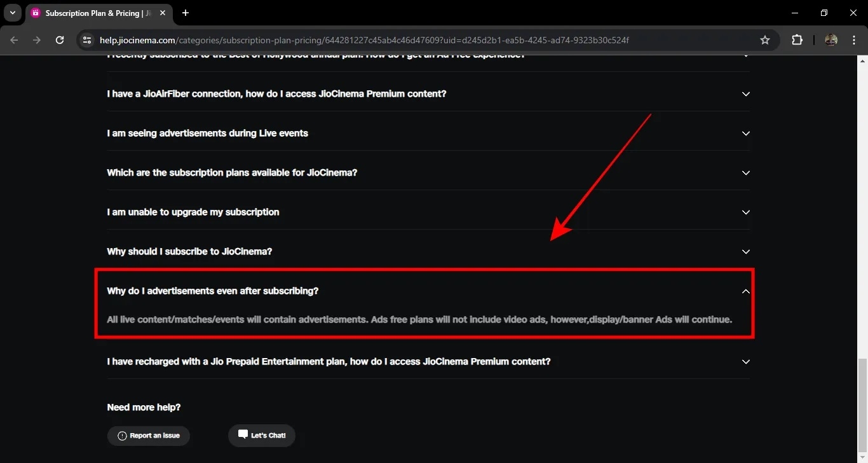Bookmark this page with the star icon
Screen dimensions: 868x463
(x=765, y=40)
